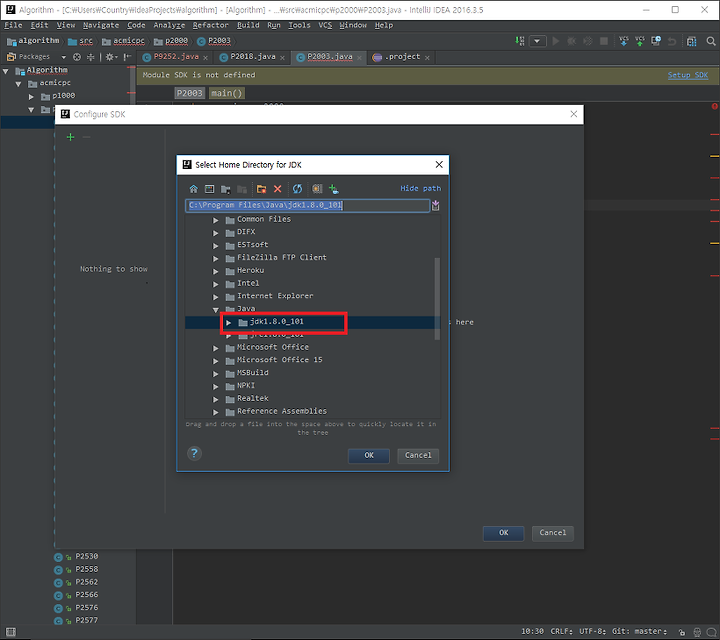720x640 pixels.
Task: Open the VCS menu
Action: click(325, 25)
